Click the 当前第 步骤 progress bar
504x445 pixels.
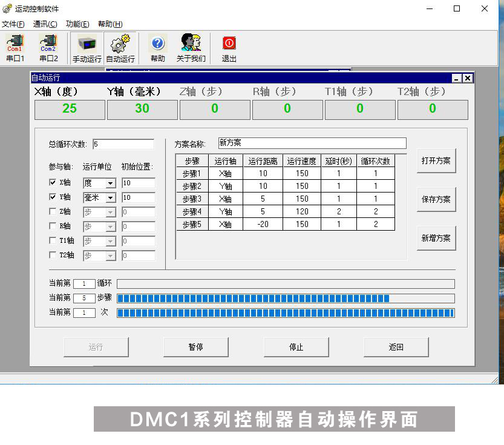pos(285,298)
